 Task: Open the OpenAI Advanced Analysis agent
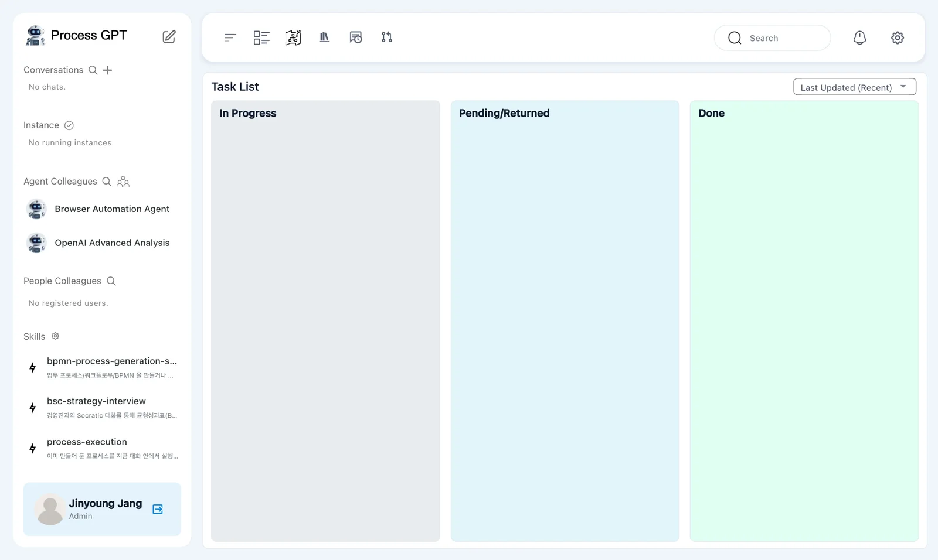click(102, 243)
